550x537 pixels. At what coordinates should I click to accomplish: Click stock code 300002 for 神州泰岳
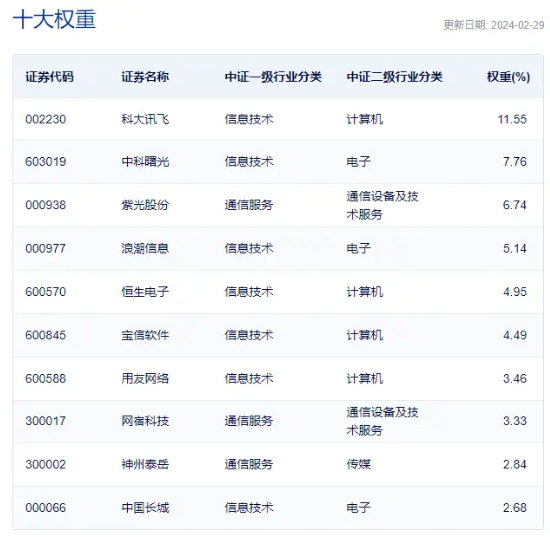click(46, 464)
